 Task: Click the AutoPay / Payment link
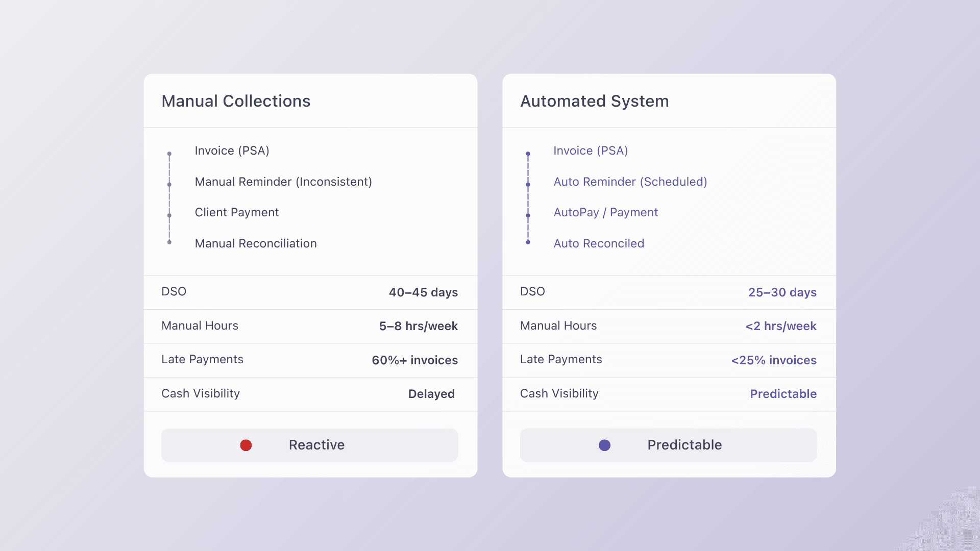pyautogui.click(x=605, y=213)
